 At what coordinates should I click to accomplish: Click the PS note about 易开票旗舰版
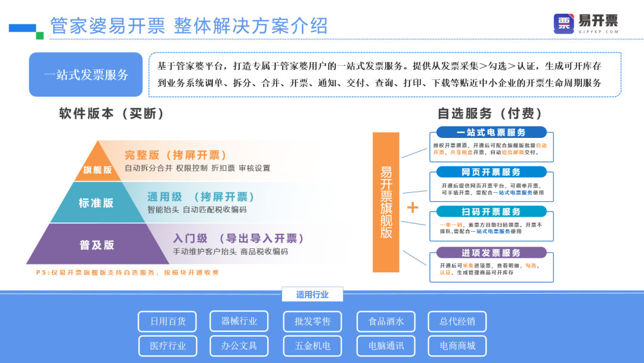(x=128, y=273)
